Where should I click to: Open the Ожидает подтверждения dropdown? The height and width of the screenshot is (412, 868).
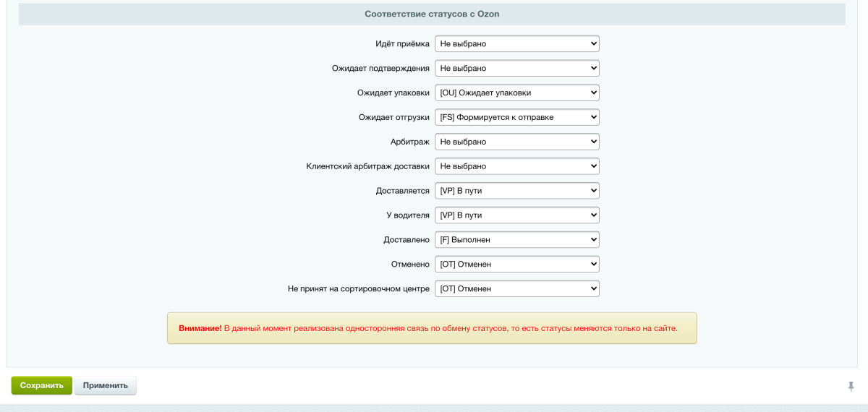(517, 68)
